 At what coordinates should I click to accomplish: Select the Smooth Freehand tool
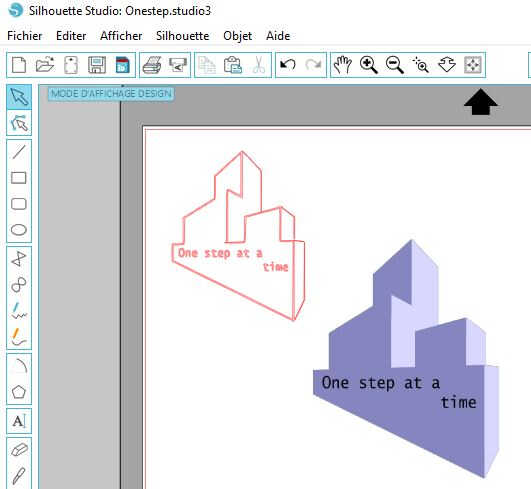(19, 337)
